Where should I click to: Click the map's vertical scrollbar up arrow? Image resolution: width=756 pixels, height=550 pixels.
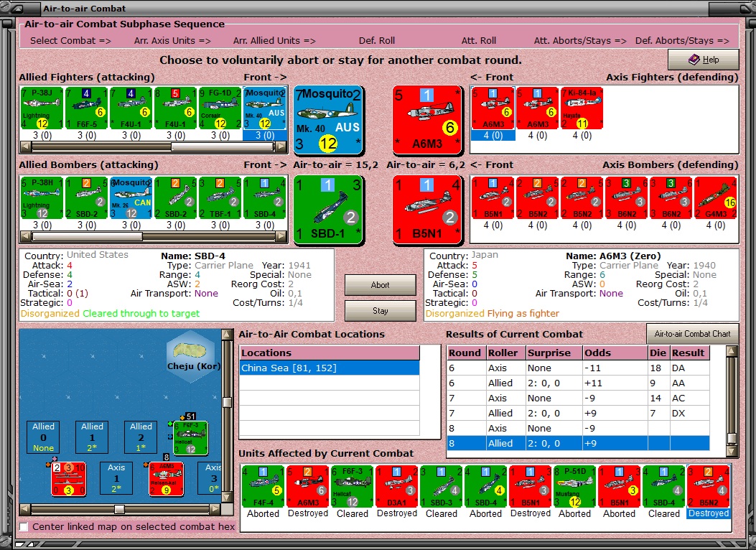(227, 335)
